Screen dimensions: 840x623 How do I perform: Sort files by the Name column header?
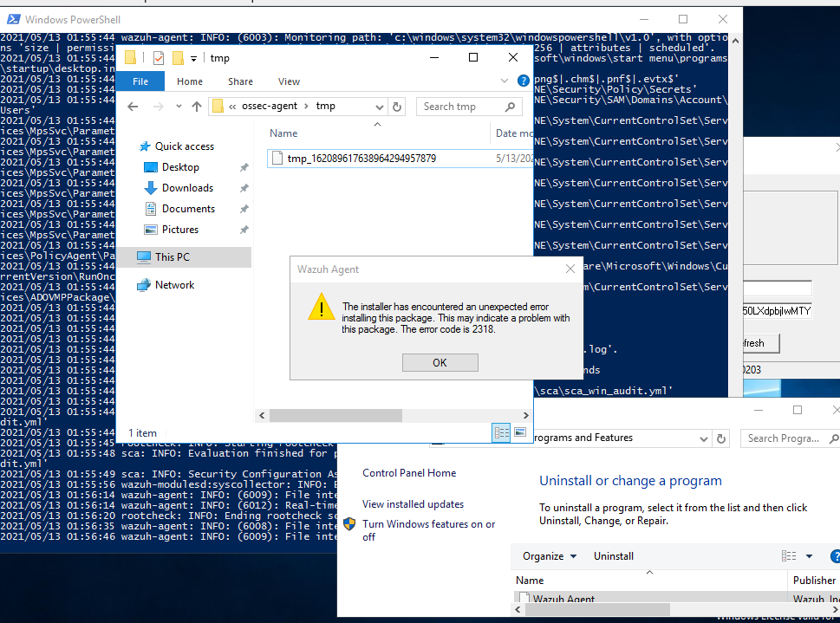(283, 133)
